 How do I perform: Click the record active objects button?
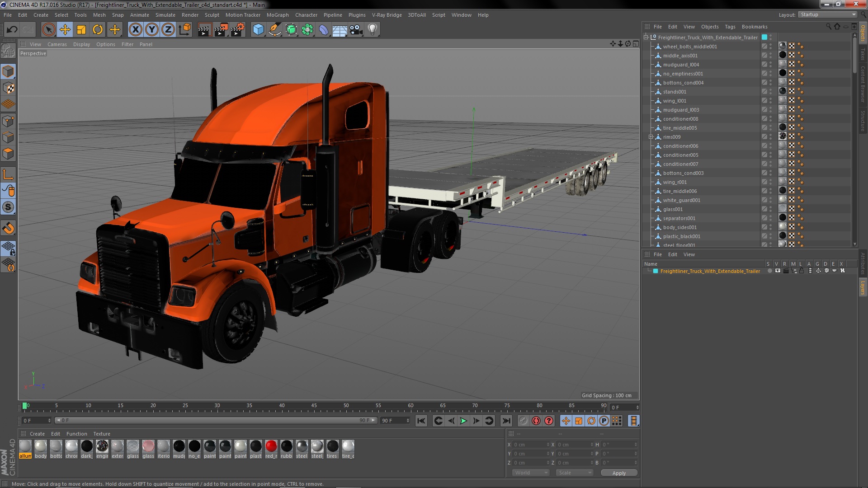523,421
